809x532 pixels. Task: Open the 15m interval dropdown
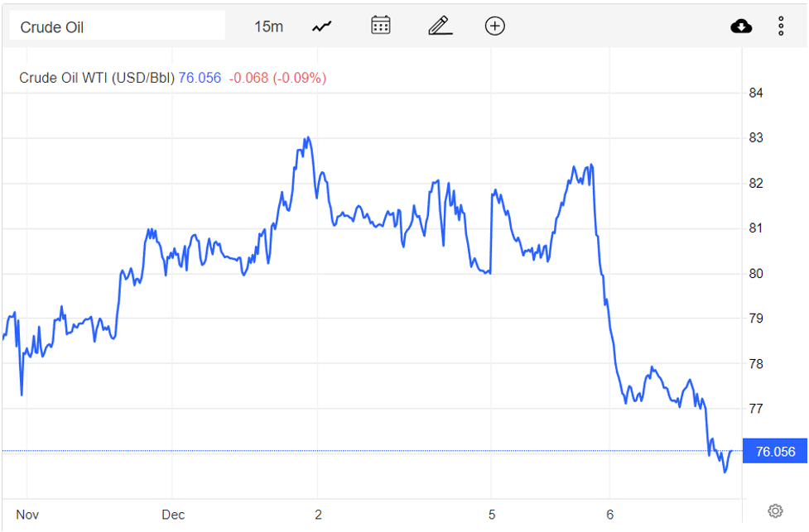[x=268, y=26]
